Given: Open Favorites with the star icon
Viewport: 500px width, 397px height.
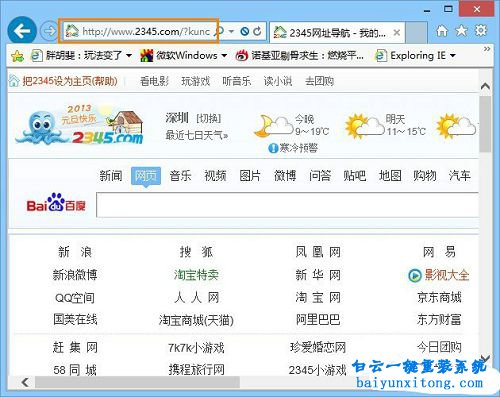Looking at the screenshot, I should tap(462, 31).
